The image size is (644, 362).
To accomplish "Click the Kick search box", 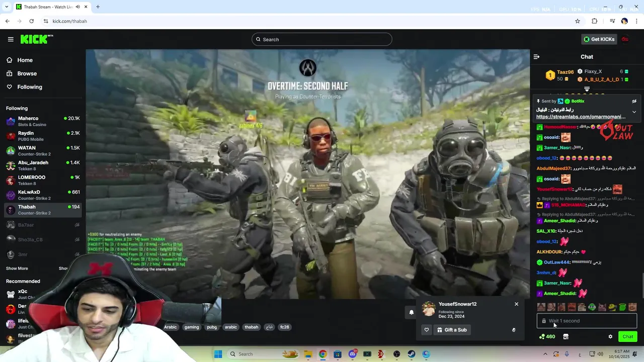I will tap(322, 39).
